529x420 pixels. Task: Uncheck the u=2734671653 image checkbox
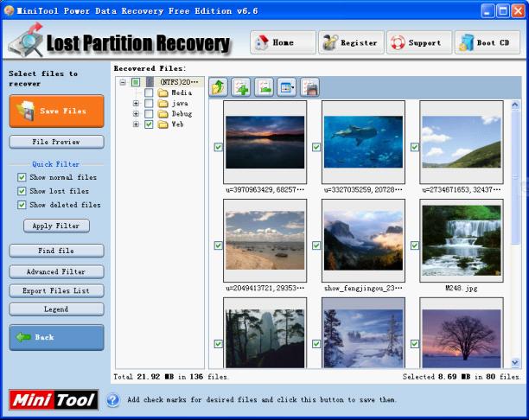[415, 147]
